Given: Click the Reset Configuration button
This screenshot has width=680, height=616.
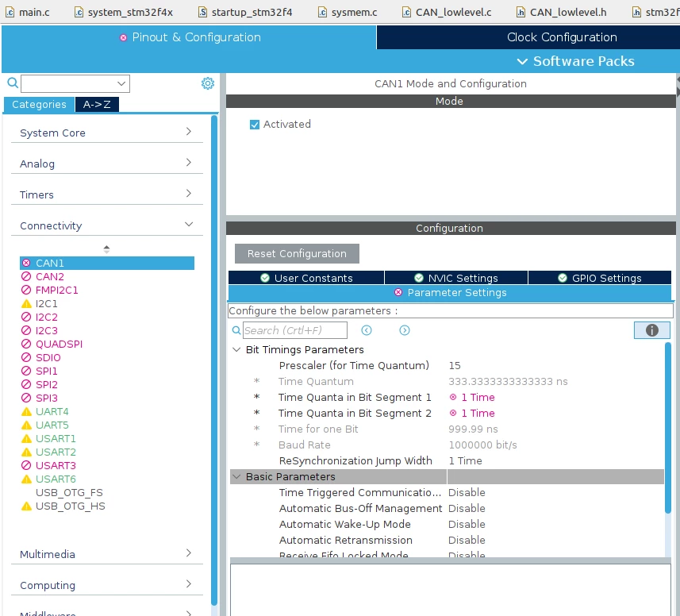Looking at the screenshot, I should tap(297, 253).
